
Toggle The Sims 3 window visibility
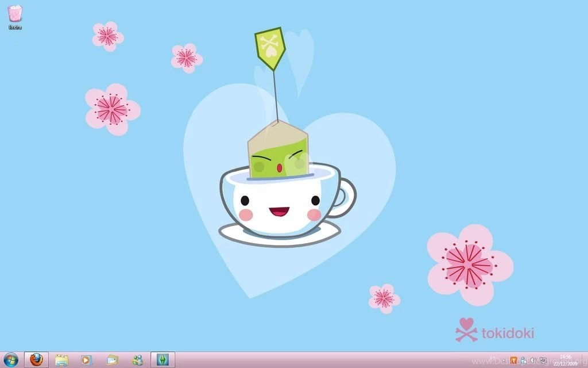point(163,361)
